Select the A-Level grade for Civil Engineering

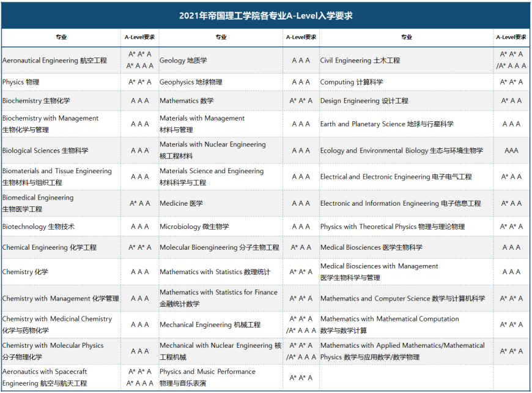[x=511, y=60]
